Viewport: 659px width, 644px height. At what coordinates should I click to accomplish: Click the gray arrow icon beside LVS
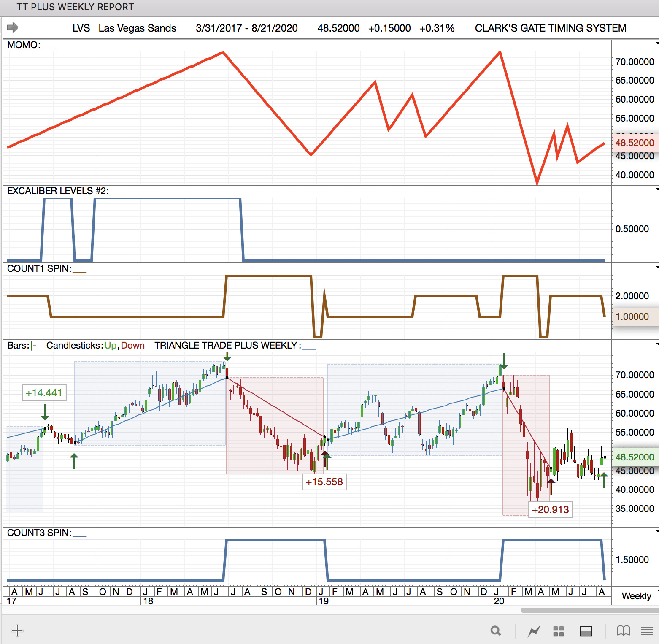click(13, 28)
